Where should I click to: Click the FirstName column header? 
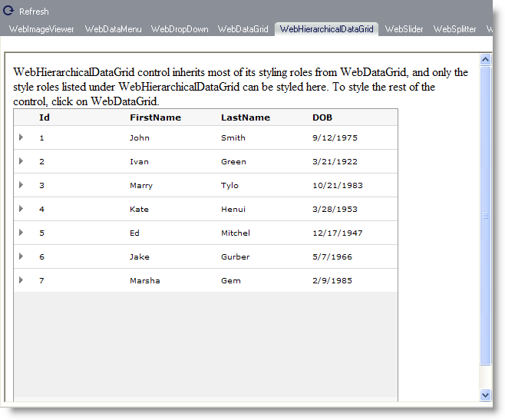156,117
